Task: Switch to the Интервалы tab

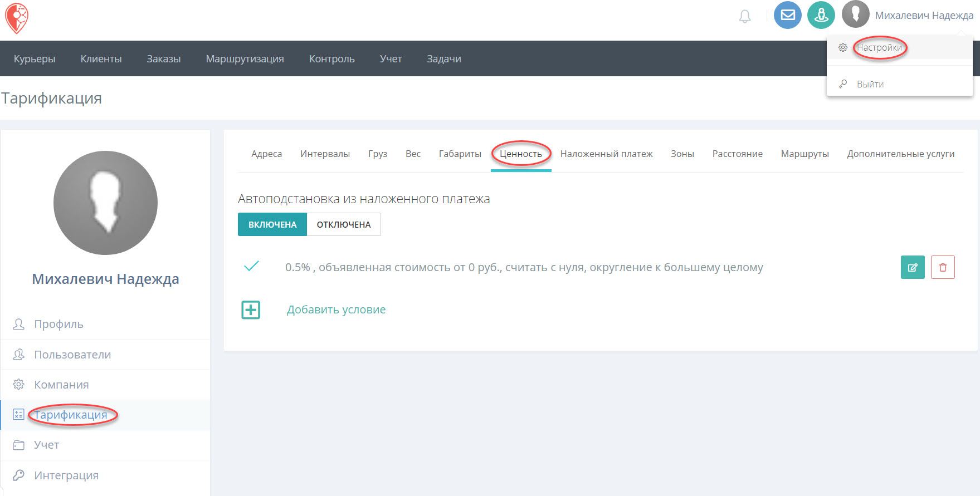Action: [x=325, y=154]
